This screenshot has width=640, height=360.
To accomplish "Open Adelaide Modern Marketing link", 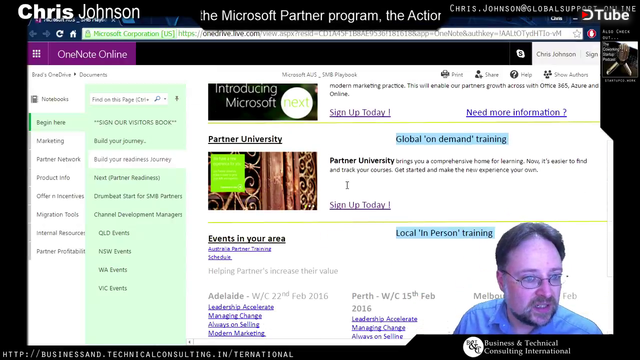I will (x=237, y=333).
